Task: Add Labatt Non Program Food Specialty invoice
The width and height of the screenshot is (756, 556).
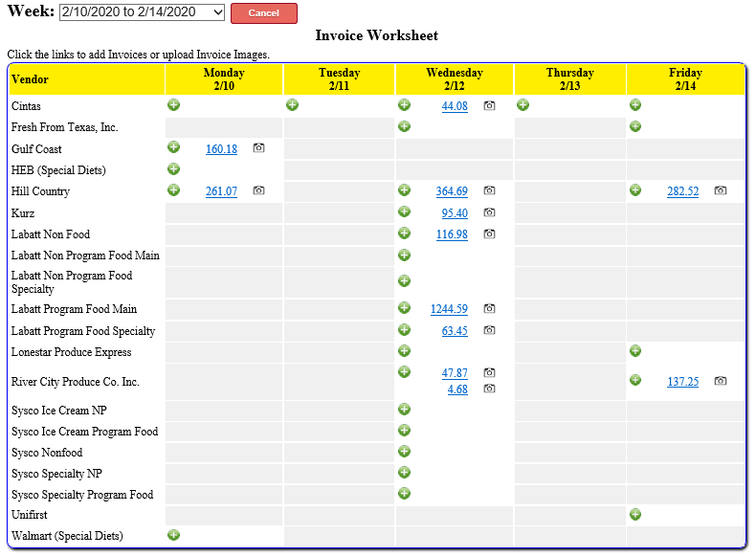Action: click(x=404, y=280)
